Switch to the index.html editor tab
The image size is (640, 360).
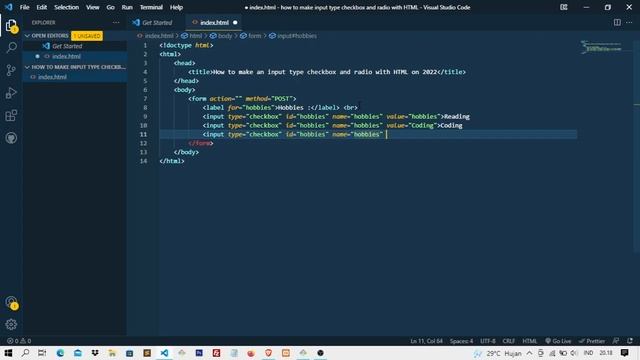coord(214,22)
